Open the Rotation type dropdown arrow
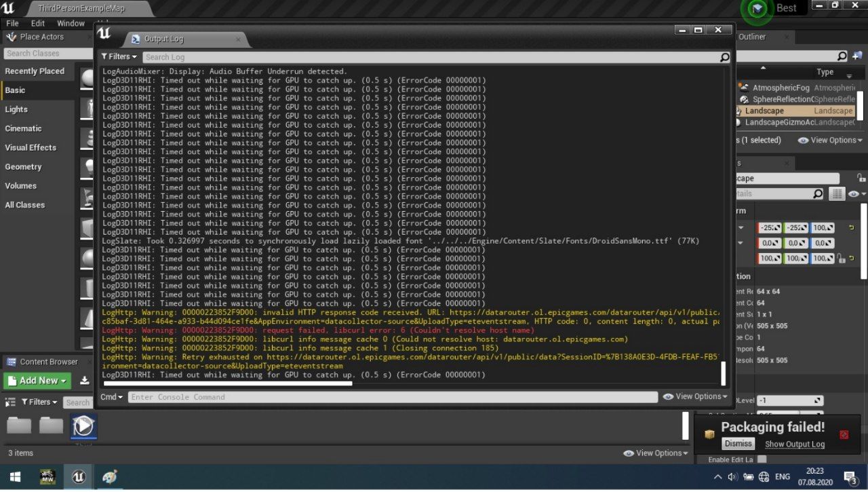 click(741, 243)
